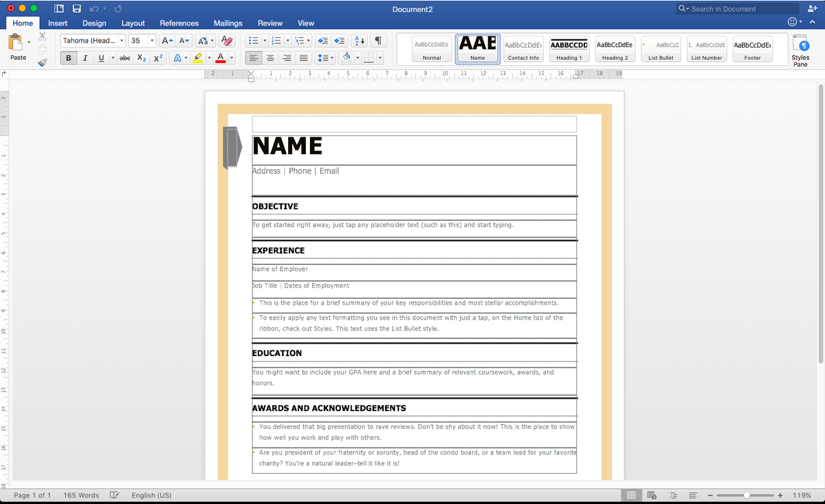Open the Design tab
825x504 pixels.
[94, 23]
